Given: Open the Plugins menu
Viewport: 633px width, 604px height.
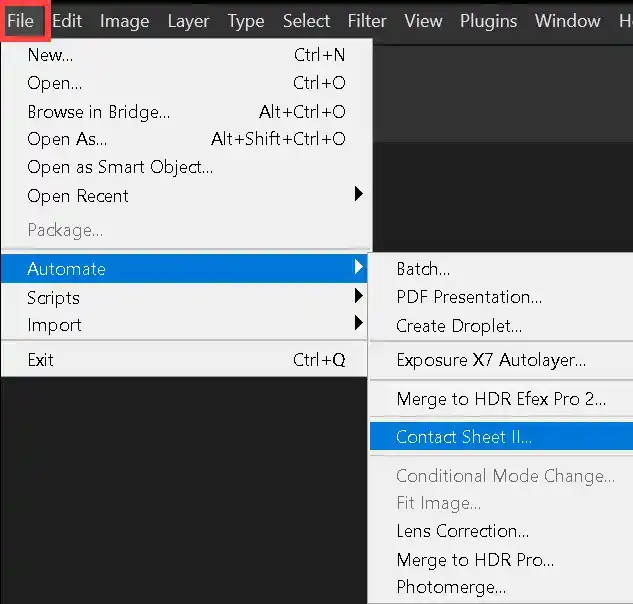Looking at the screenshot, I should click(487, 20).
